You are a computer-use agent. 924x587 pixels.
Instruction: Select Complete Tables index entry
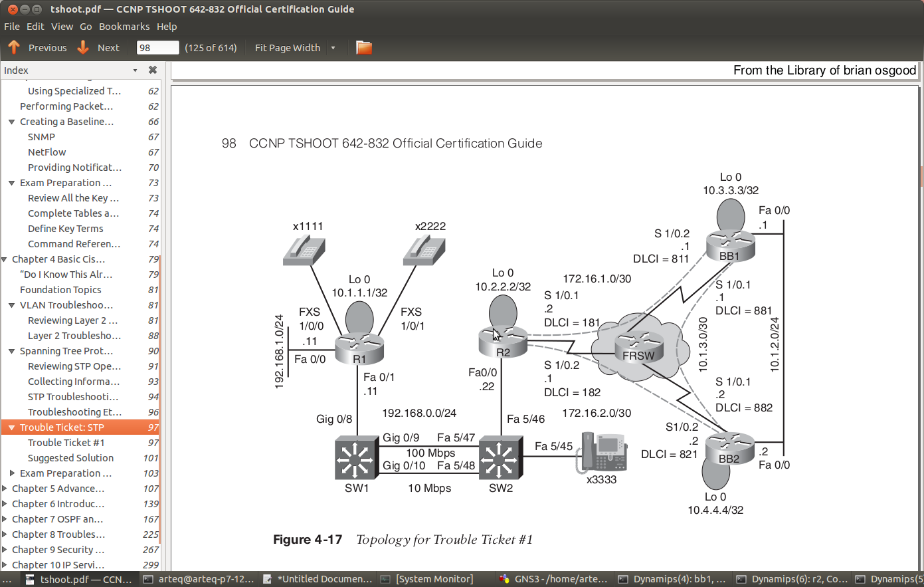point(73,213)
